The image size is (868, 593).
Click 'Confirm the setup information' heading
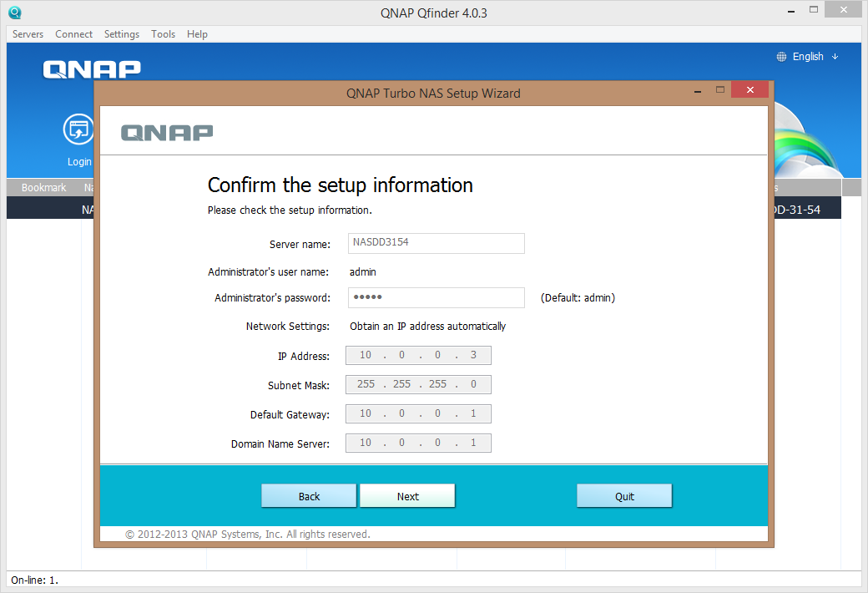tap(340, 185)
